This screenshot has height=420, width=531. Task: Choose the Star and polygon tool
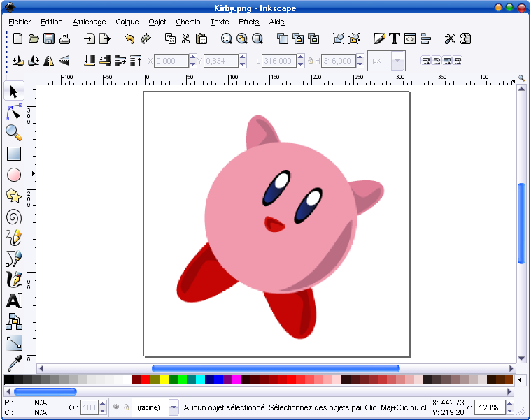(14, 196)
